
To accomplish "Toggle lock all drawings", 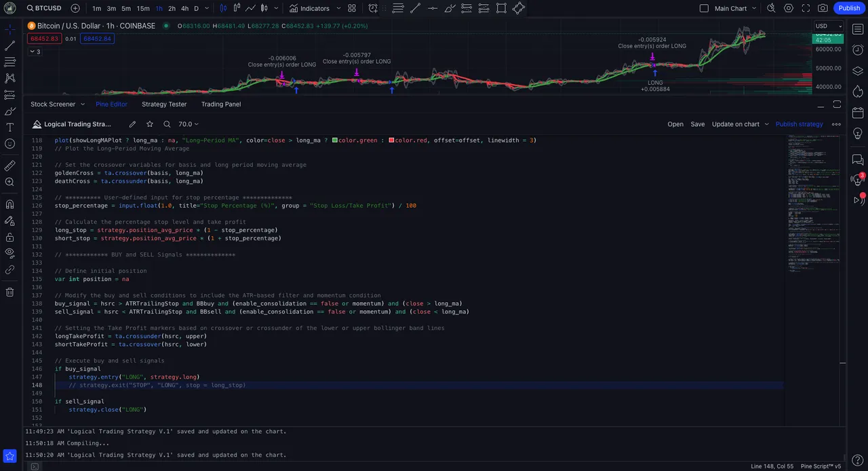I will click(9, 237).
